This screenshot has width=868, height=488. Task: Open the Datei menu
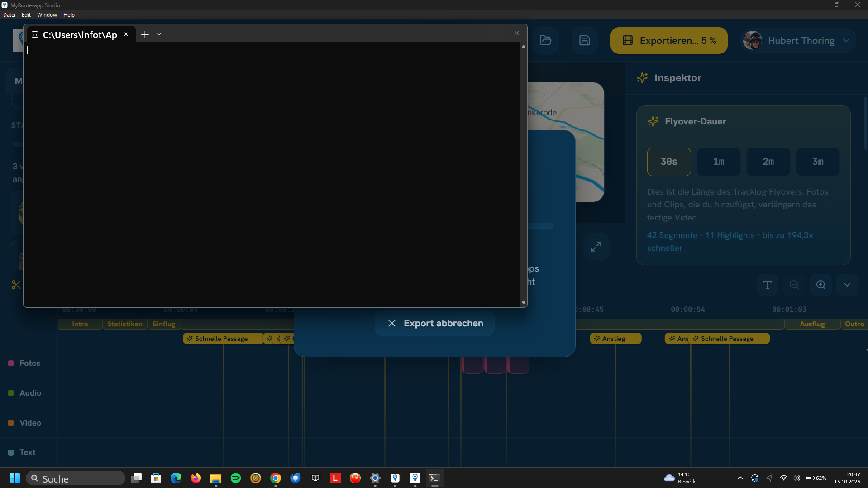9,15
